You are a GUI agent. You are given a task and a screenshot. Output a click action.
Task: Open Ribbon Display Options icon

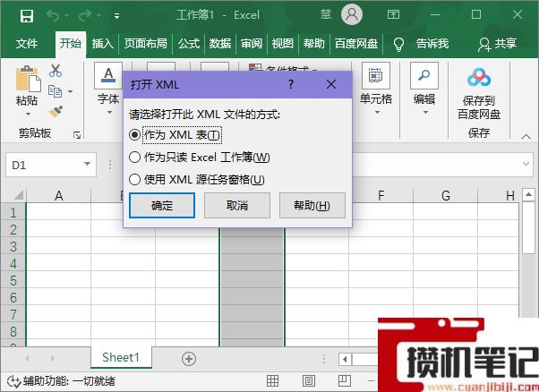pos(393,14)
